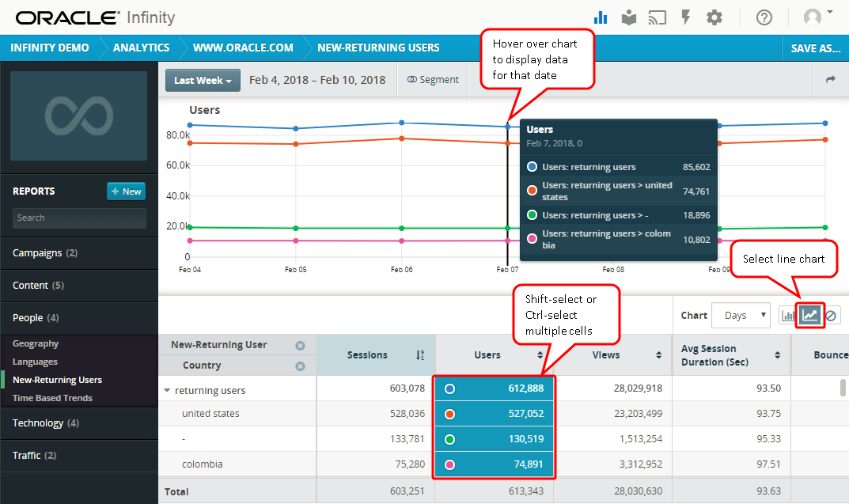849x504 pixels.
Task: Open the library book-reader icon in header
Action: tap(628, 17)
